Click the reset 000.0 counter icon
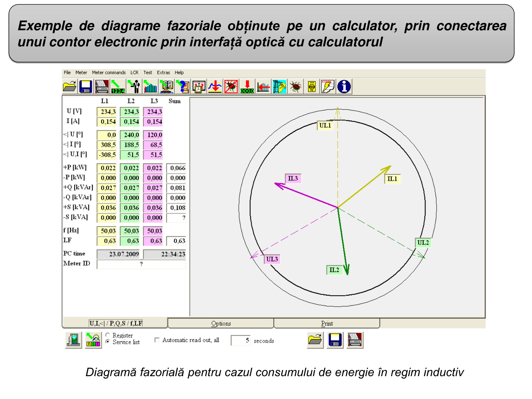 [247, 87]
